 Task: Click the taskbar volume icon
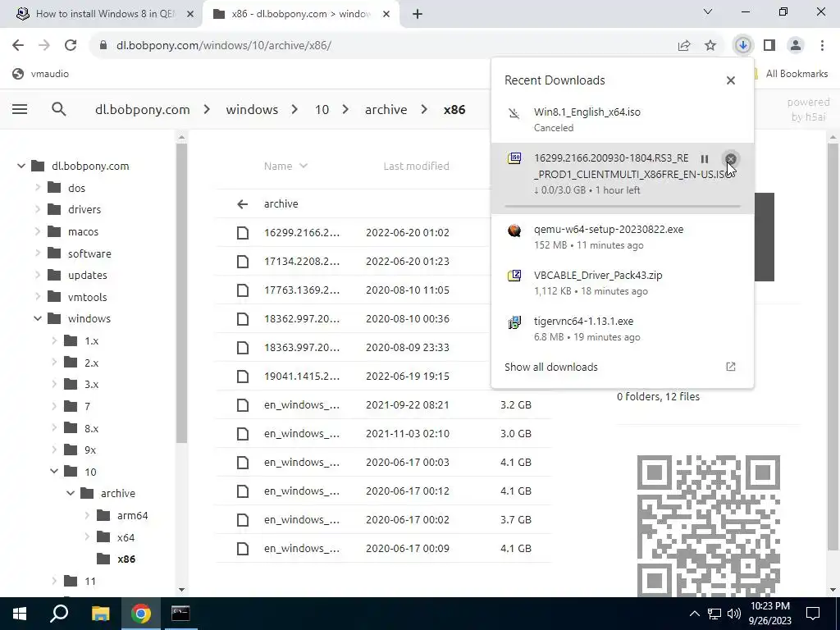coord(734,614)
